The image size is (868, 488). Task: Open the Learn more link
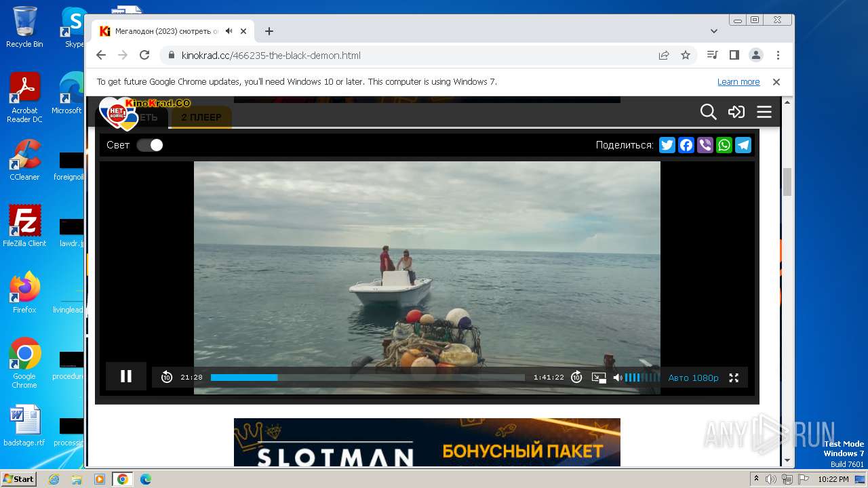click(738, 82)
